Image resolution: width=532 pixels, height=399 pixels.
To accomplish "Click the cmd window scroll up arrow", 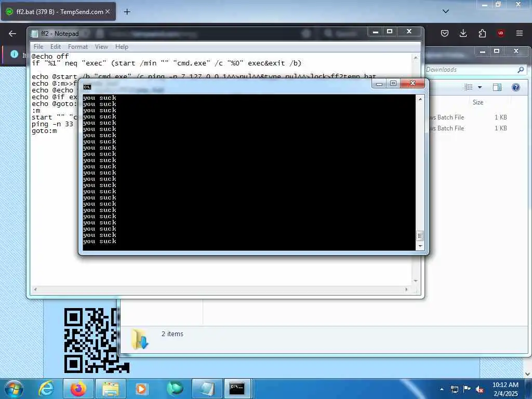I will pos(420,99).
